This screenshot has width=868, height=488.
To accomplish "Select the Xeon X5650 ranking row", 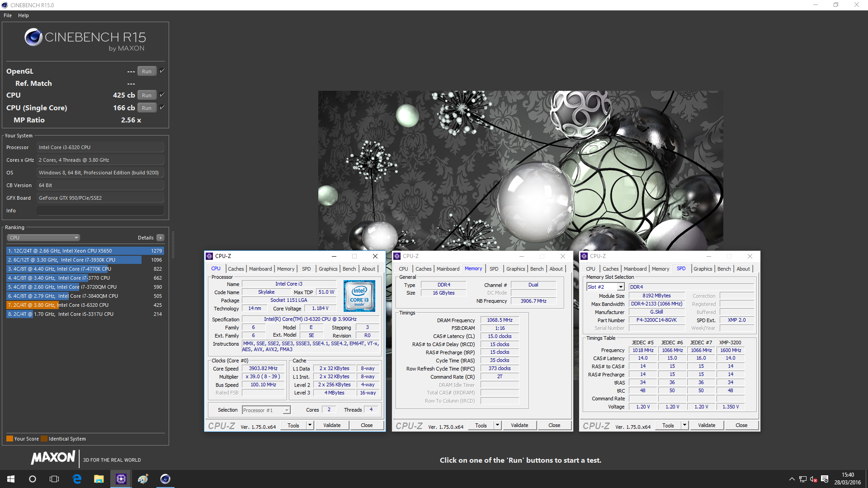I will click(85, 251).
